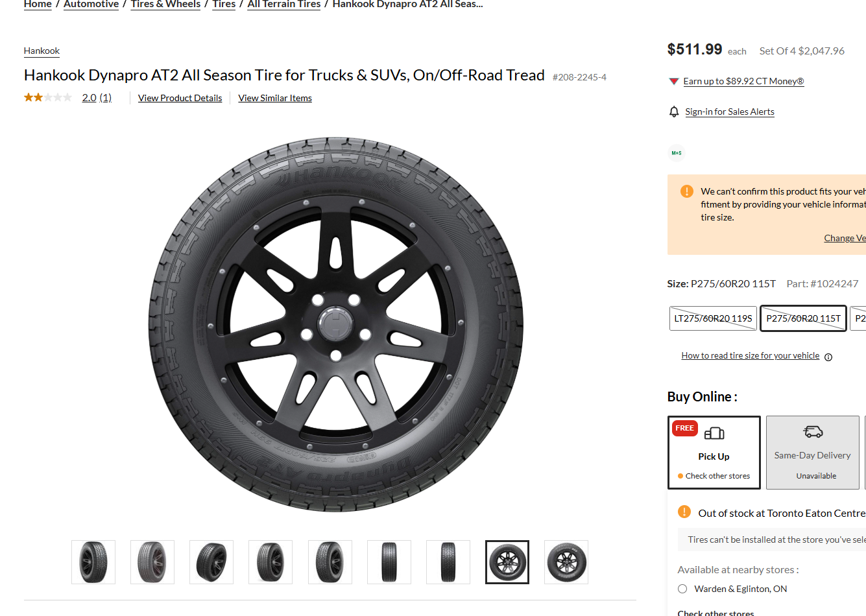The image size is (866, 616).
Task: Click the two-star rating display
Action: tap(47, 97)
